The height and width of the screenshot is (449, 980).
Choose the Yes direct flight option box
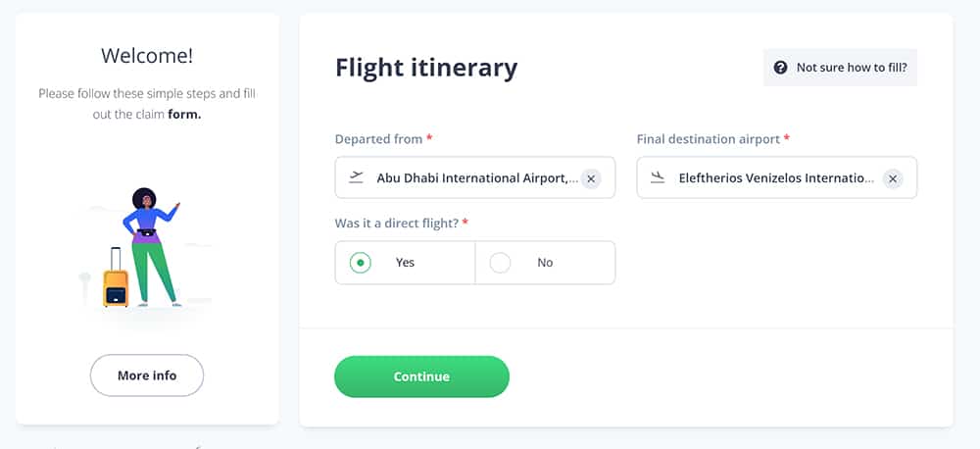click(405, 263)
